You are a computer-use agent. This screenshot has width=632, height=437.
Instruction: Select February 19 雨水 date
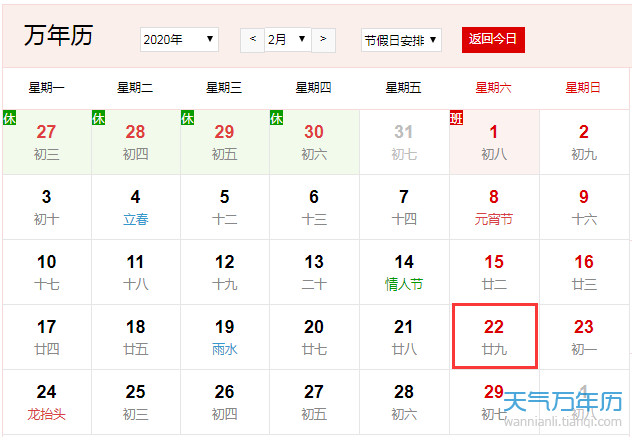click(225, 337)
